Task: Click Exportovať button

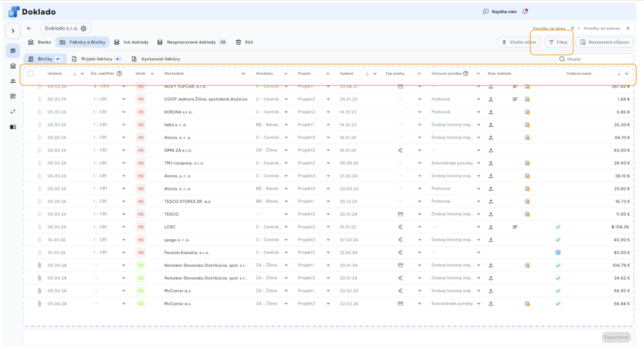Action: (x=616, y=337)
